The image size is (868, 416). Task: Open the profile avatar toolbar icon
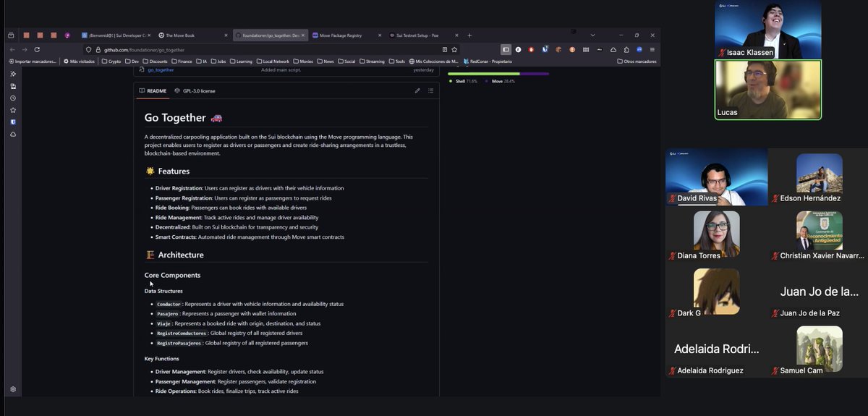[x=639, y=49]
